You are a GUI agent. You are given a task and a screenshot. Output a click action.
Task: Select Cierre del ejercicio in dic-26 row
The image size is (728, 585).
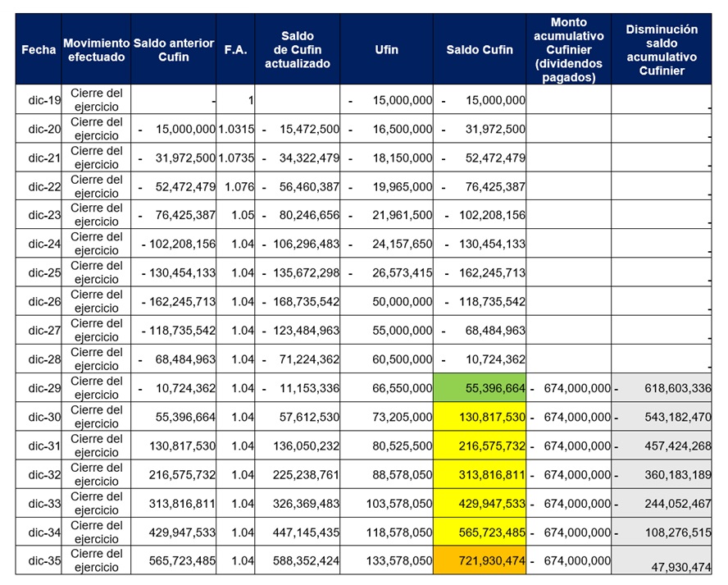96,301
